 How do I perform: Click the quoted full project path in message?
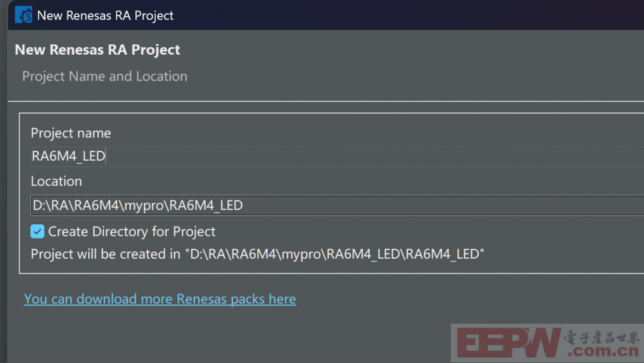pos(335,254)
